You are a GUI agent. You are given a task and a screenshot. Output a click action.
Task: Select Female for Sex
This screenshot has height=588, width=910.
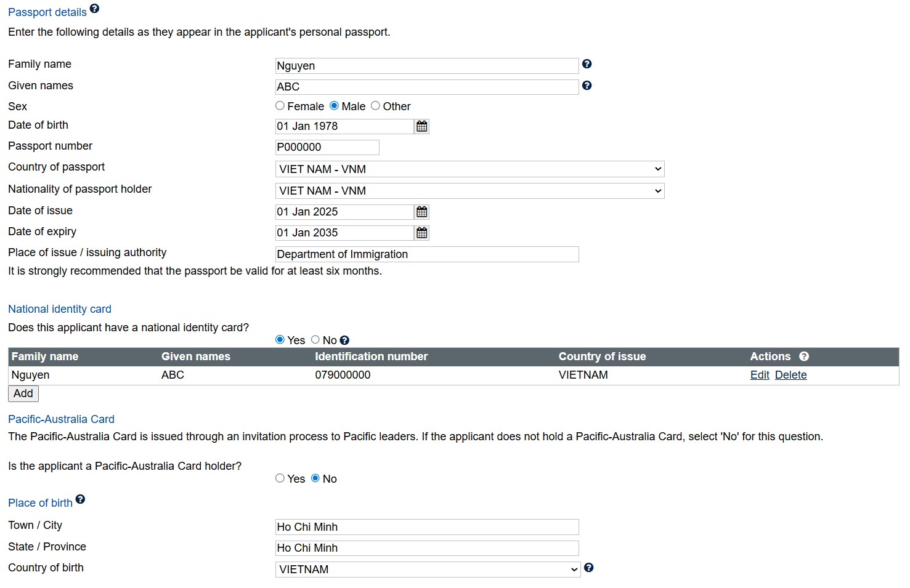coord(280,106)
